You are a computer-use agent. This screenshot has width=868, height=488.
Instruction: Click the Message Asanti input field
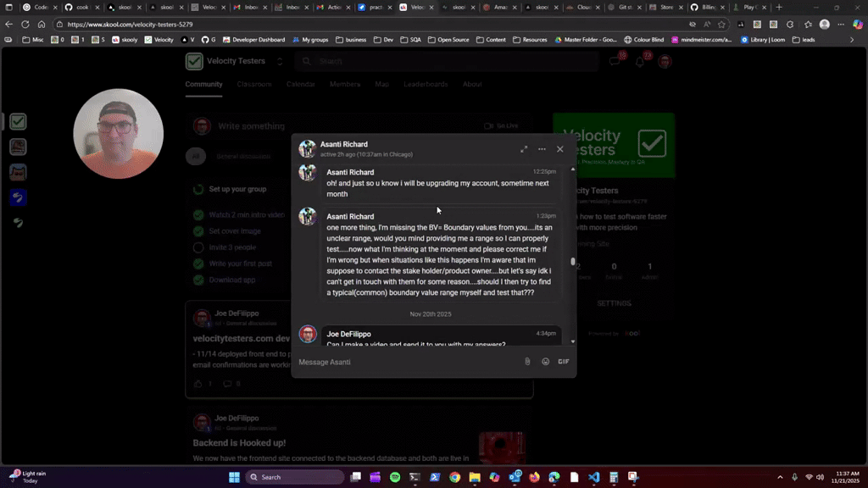tap(409, 362)
